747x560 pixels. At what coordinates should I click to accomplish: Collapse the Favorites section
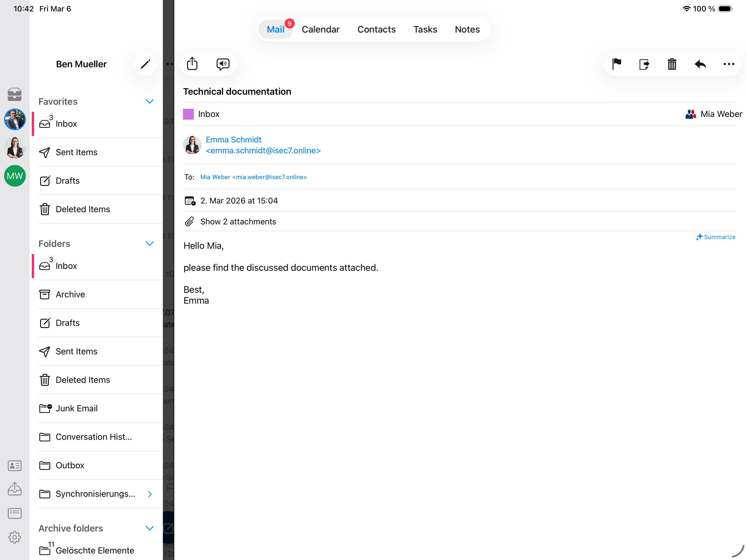(x=150, y=101)
